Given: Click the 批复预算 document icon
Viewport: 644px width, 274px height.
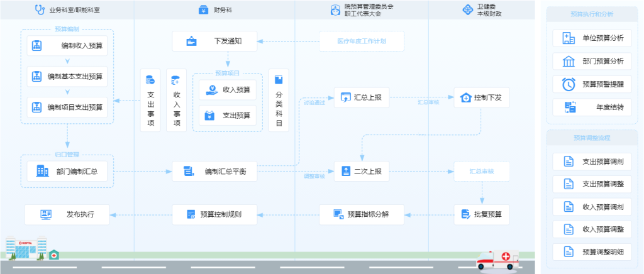Looking at the screenshot, I should pos(466,215).
